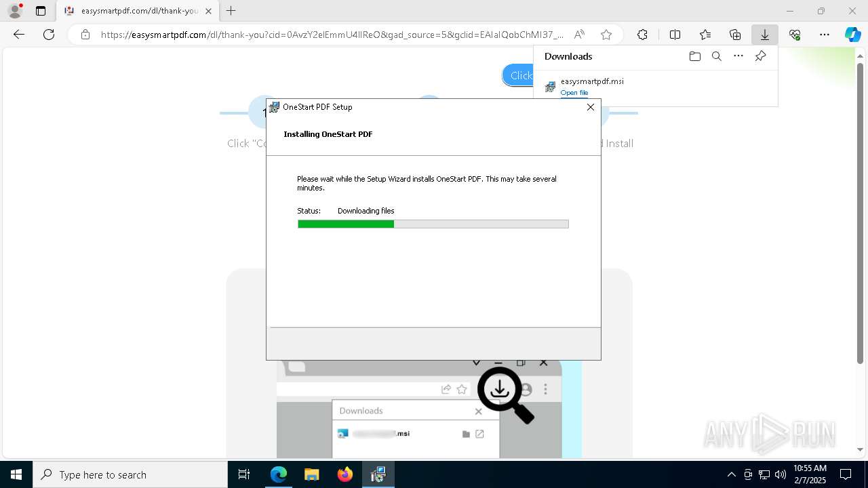Open Collections panel

pyautogui.click(x=735, y=35)
